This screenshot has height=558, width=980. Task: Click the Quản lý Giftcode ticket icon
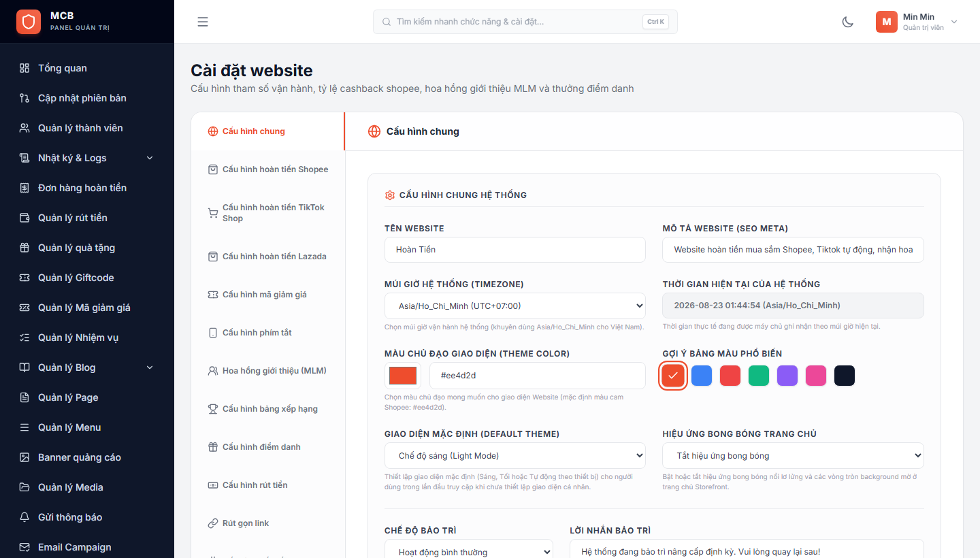(x=24, y=278)
